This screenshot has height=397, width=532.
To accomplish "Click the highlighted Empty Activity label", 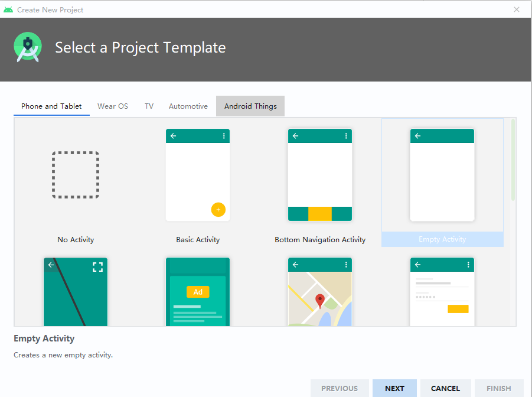I will pos(442,239).
